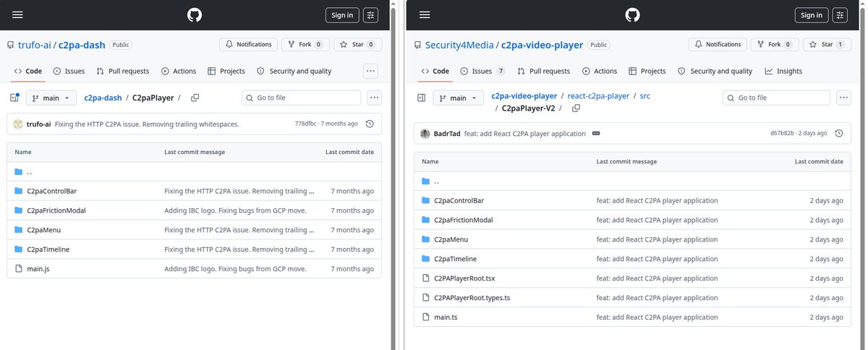Open C2paTimeline folder in c2pa-dash
868x350 pixels.
48,249
